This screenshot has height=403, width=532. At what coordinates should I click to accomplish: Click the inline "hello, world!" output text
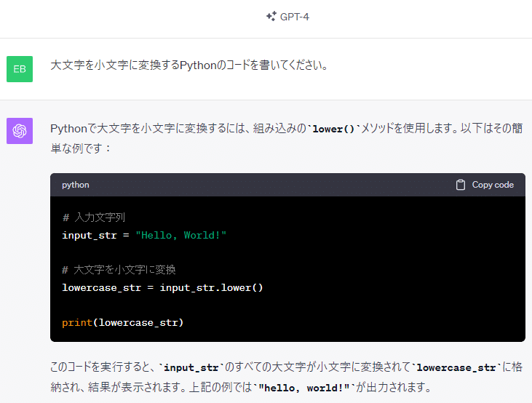tap(306, 386)
